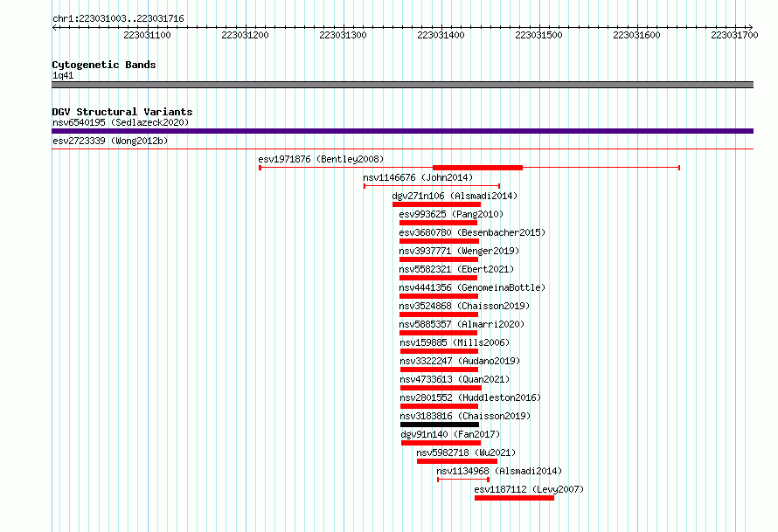Select the red bar under esv993625

tap(438, 223)
